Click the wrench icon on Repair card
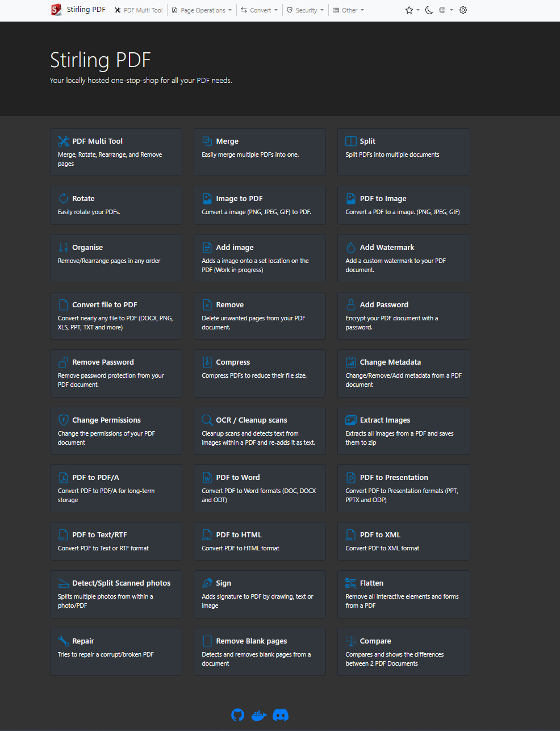The width and height of the screenshot is (560, 731). coord(63,641)
